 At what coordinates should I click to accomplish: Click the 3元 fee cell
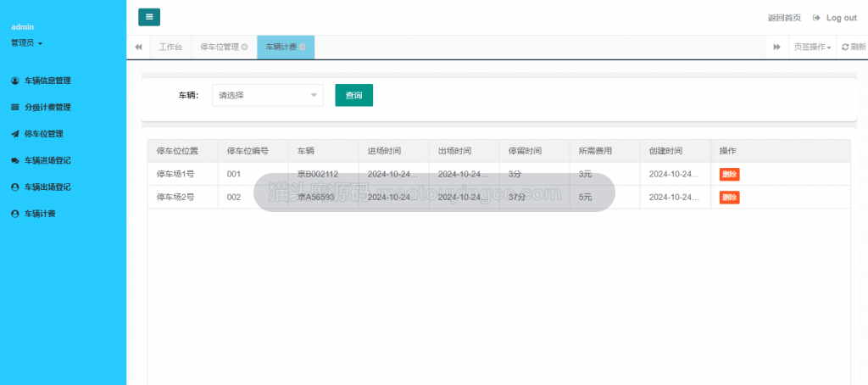[604, 174]
